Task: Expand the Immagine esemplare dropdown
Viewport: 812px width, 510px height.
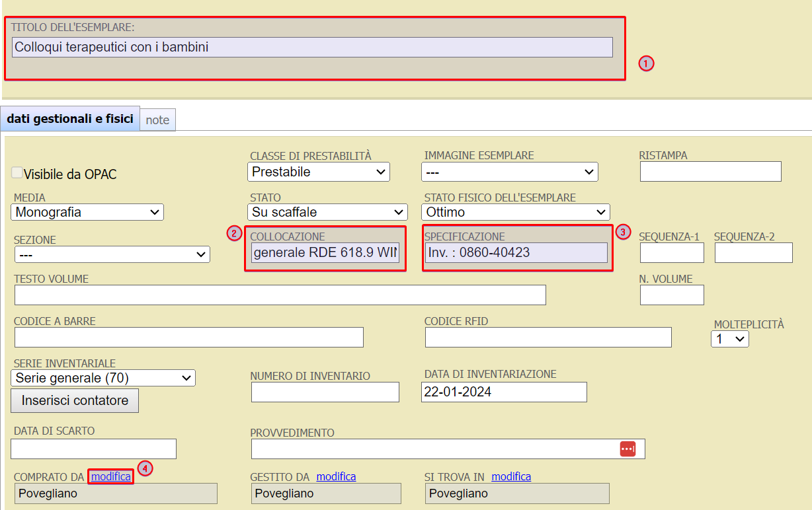Action: 509,172
